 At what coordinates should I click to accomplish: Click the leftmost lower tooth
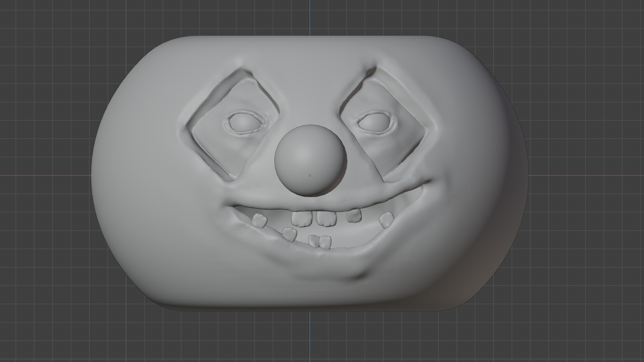click(x=289, y=234)
